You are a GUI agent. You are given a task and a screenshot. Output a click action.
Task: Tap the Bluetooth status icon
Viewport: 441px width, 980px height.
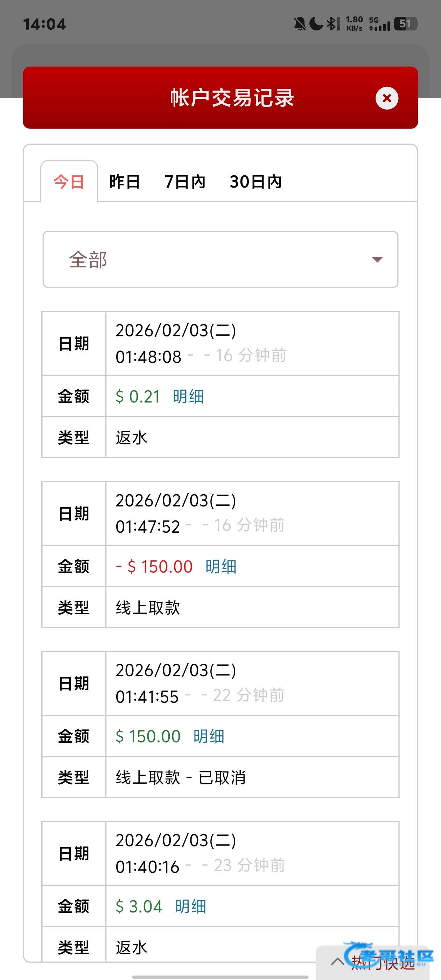point(333,24)
